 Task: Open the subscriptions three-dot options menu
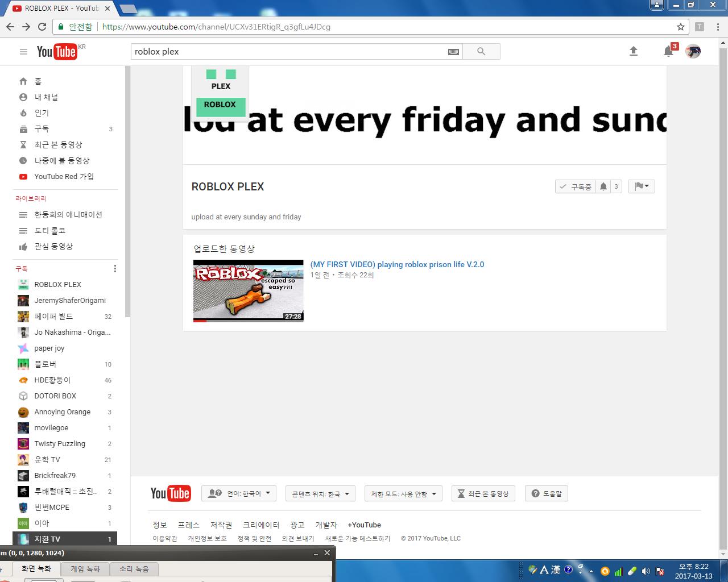(x=115, y=268)
